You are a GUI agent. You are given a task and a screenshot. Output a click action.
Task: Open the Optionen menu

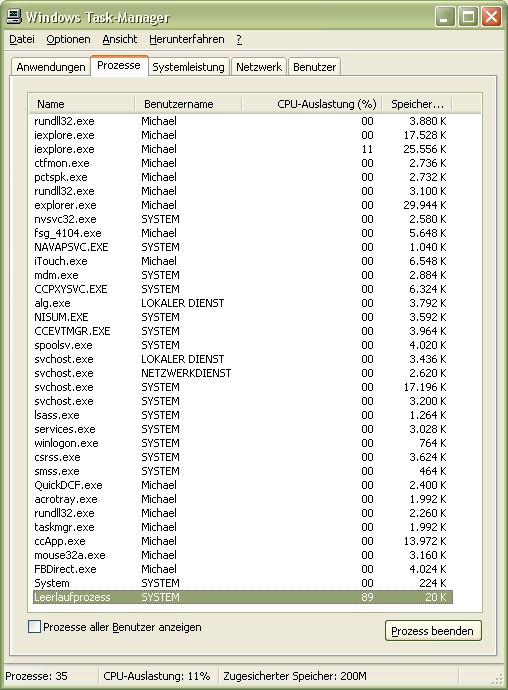68,39
